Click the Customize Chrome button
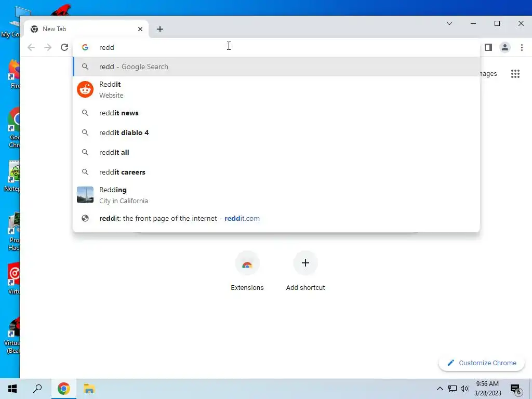The image size is (532, 399). [482, 363]
